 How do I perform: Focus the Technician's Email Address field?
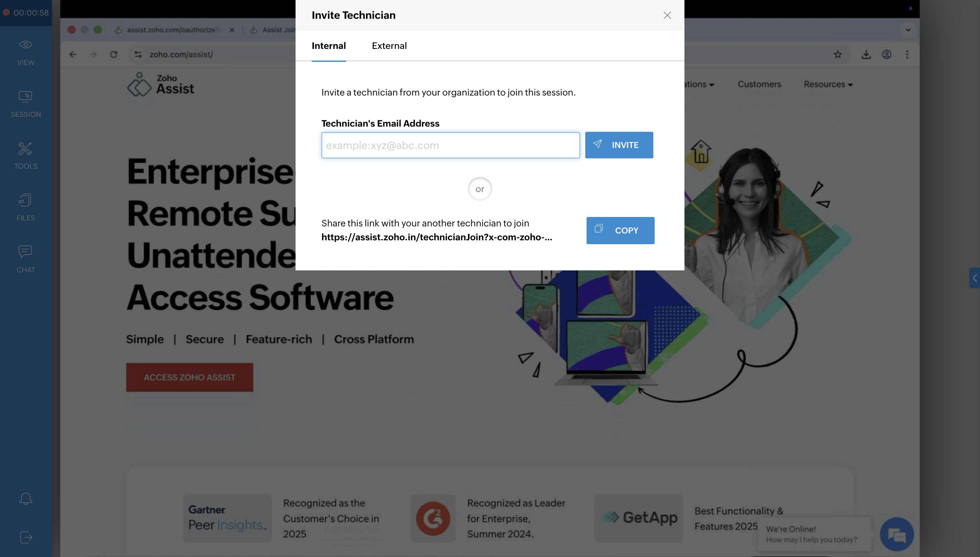tap(450, 145)
